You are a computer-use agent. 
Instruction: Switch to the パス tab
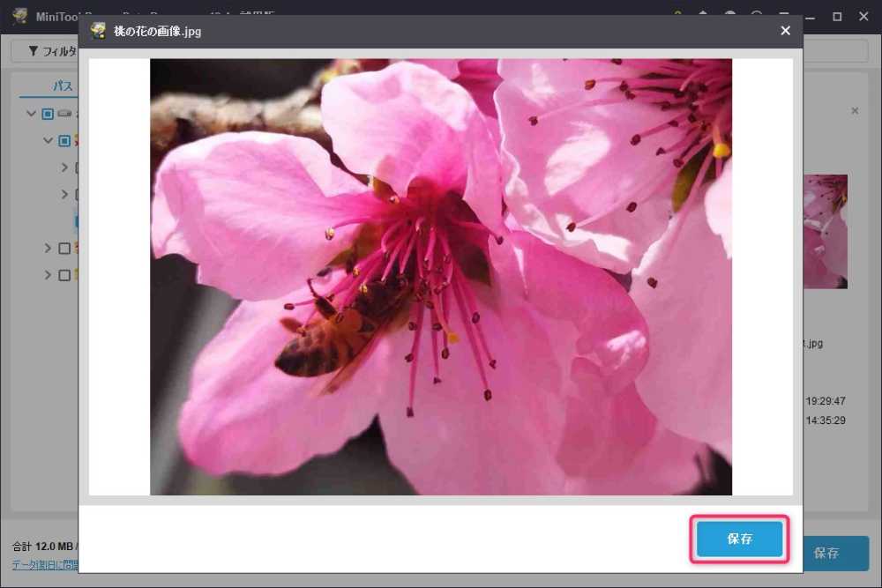point(63,86)
